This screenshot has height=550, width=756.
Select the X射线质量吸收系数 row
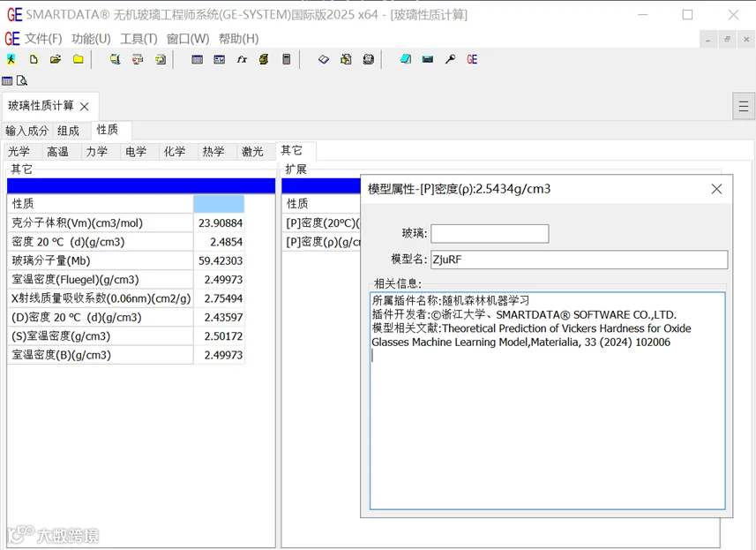(125, 298)
